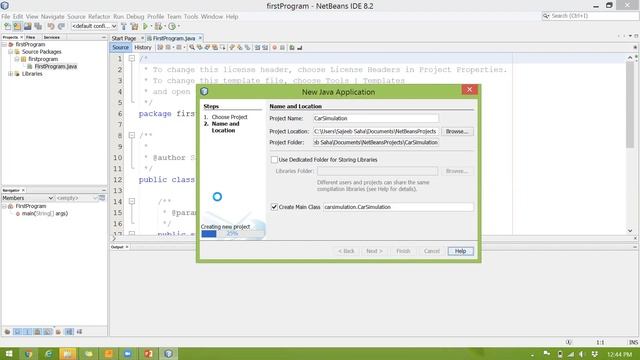Switch to the Start Page tab
640x360 pixels.
tap(124, 38)
